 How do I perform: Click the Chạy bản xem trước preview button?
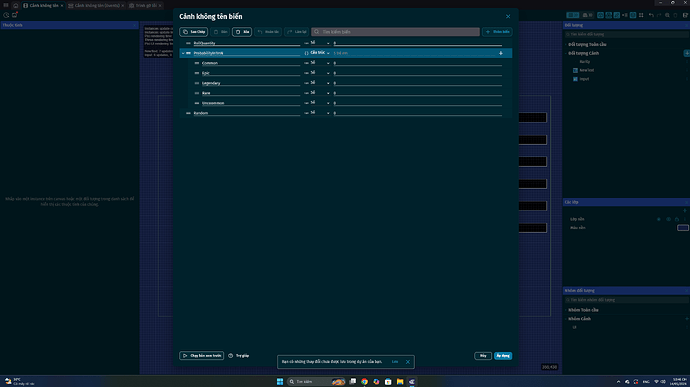[x=202, y=356]
